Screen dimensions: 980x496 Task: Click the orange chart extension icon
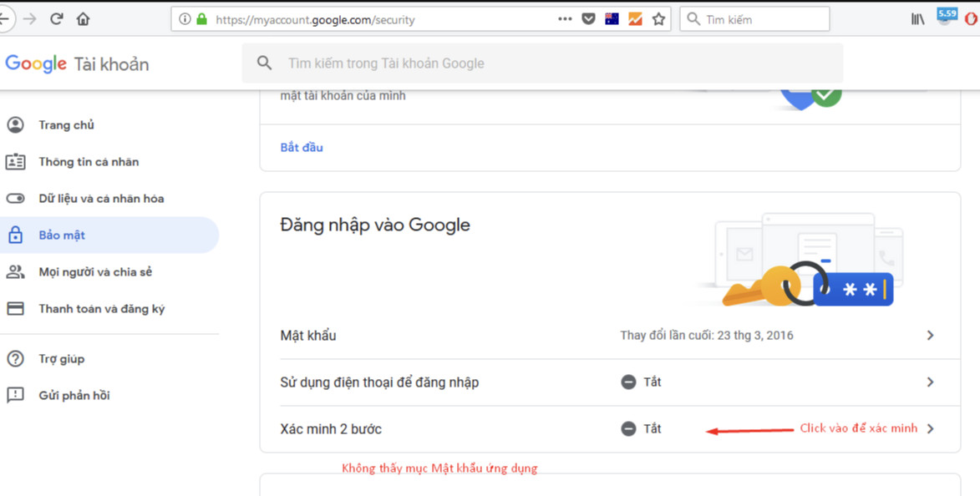tap(635, 19)
